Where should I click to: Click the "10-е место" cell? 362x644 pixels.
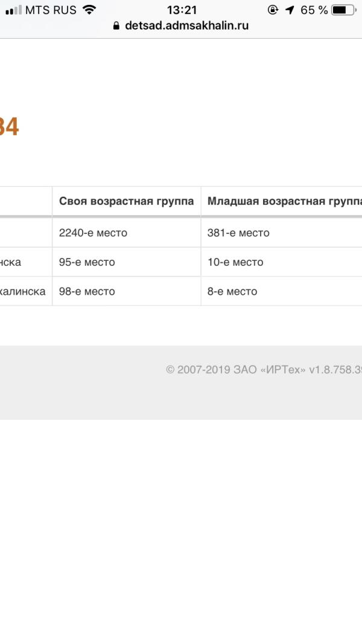pos(235,262)
